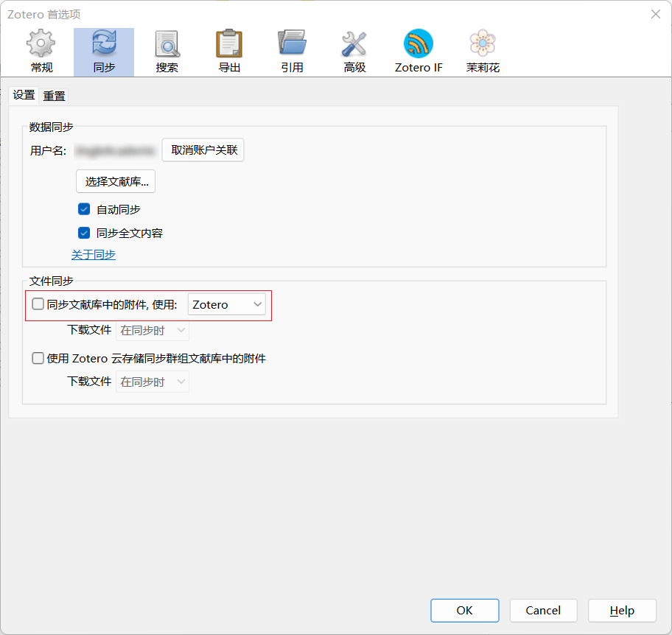Click the Cancel button
Viewport: 672px width, 635px height.
tap(544, 611)
